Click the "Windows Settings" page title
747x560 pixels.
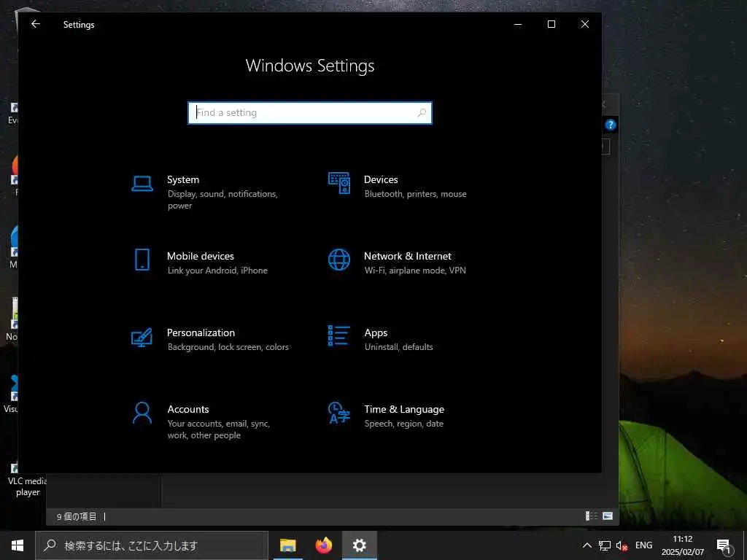(x=309, y=66)
